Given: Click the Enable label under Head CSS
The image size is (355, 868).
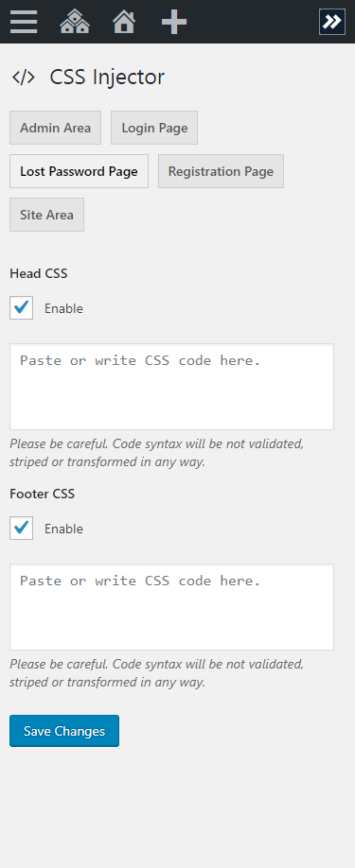Looking at the screenshot, I should click(63, 308).
